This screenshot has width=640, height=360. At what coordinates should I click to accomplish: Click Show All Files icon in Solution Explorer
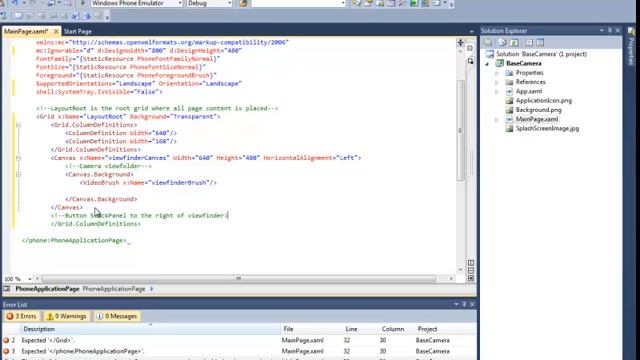(503, 42)
